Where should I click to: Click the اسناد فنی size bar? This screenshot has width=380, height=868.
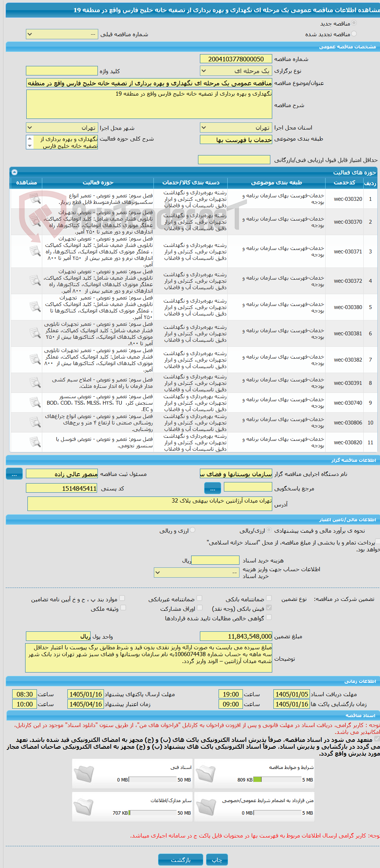(153, 780)
